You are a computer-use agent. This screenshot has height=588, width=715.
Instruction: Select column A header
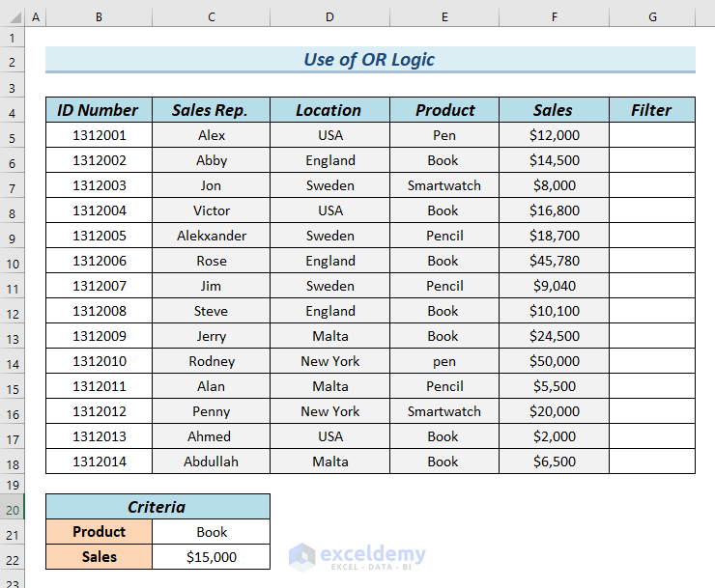(36, 17)
